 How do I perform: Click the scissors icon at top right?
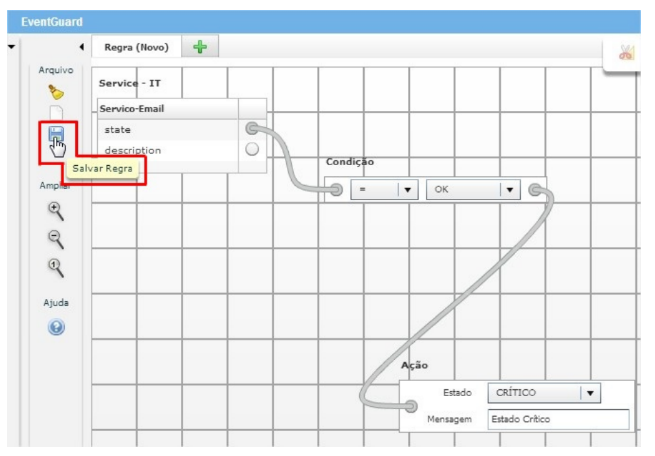(x=626, y=53)
